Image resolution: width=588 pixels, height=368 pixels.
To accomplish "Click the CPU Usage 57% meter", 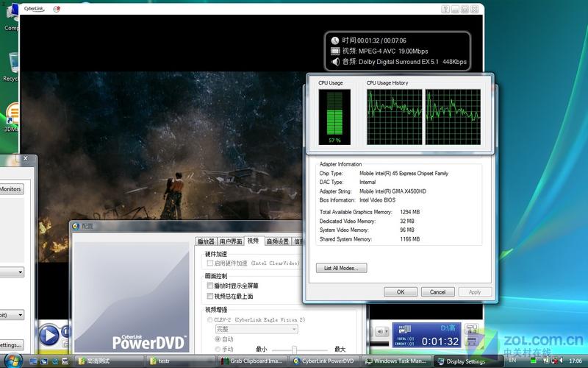I will [x=334, y=117].
